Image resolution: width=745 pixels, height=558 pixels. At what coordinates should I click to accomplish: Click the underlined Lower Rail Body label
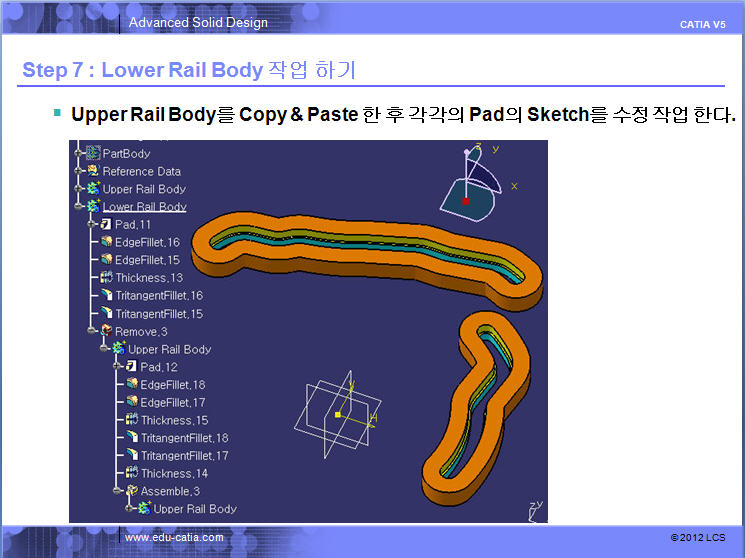[x=144, y=207]
